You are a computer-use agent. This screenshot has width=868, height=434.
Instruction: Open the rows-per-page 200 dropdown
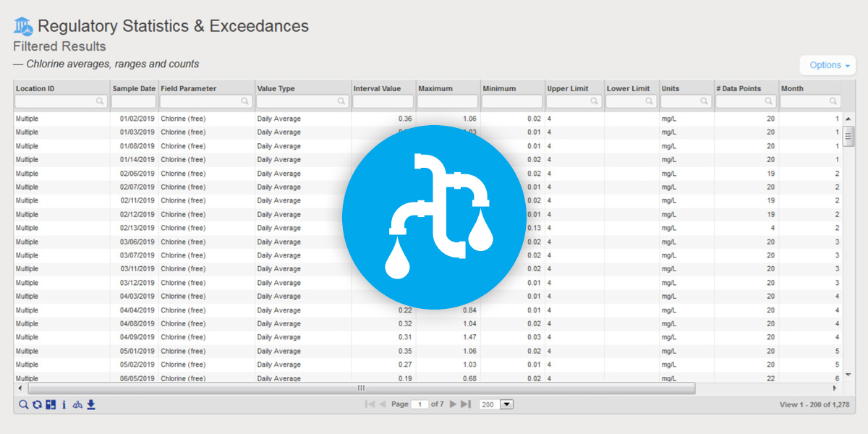[x=496, y=404]
